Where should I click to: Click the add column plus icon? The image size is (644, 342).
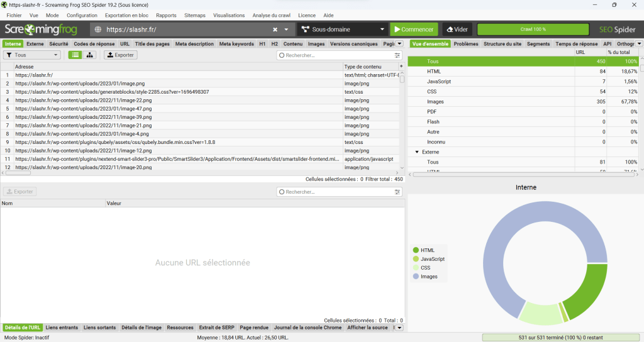tap(401, 66)
